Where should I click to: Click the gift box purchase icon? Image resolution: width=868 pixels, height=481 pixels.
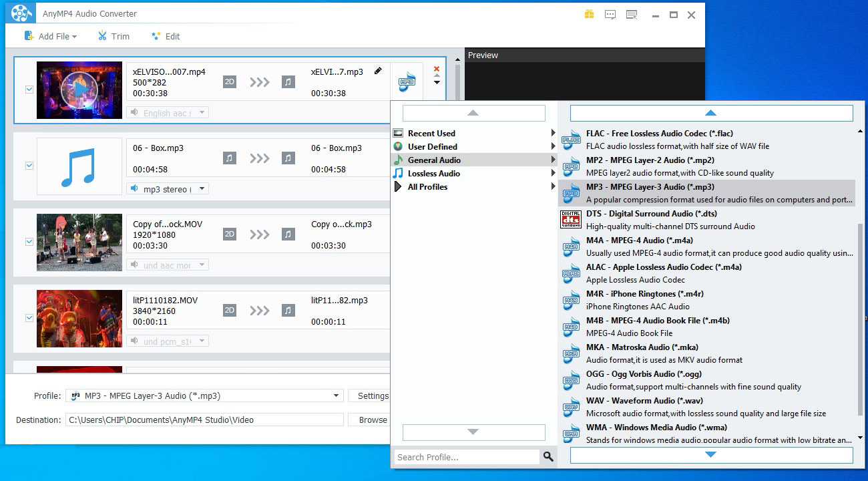589,14
